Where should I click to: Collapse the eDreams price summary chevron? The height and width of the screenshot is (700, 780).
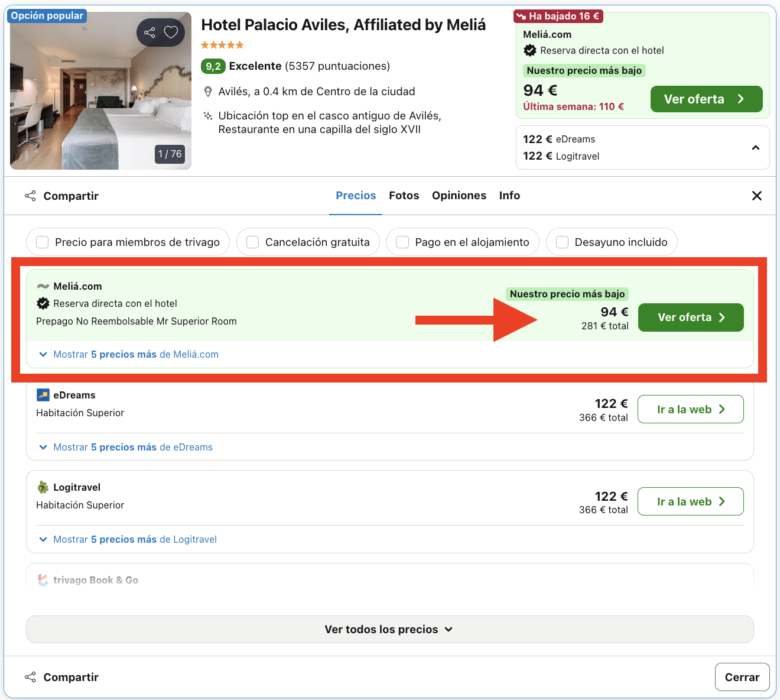click(755, 147)
